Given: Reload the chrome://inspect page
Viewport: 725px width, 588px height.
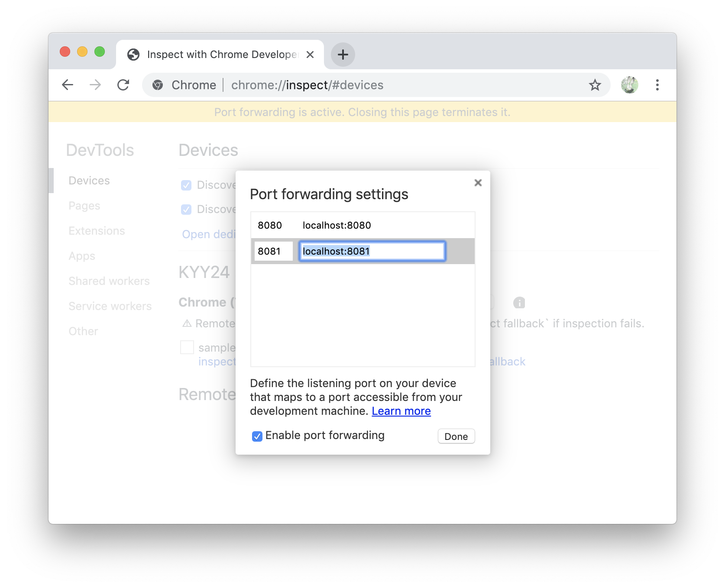Looking at the screenshot, I should tap(123, 85).
